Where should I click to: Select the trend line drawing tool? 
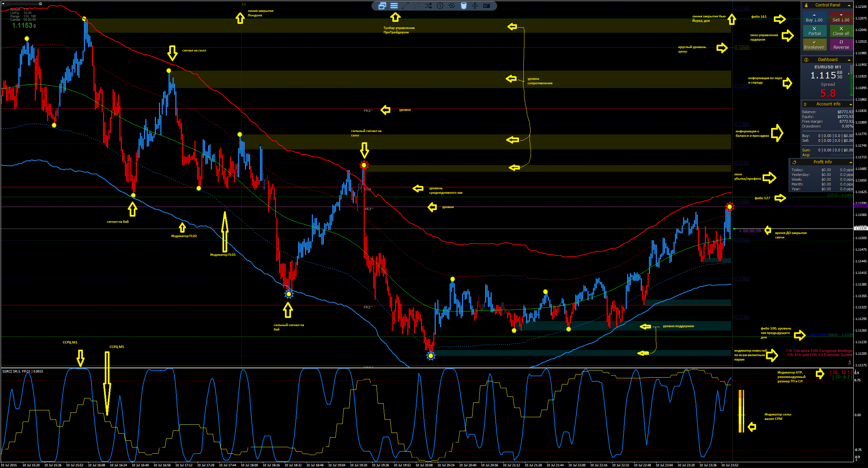coord(405,6)
